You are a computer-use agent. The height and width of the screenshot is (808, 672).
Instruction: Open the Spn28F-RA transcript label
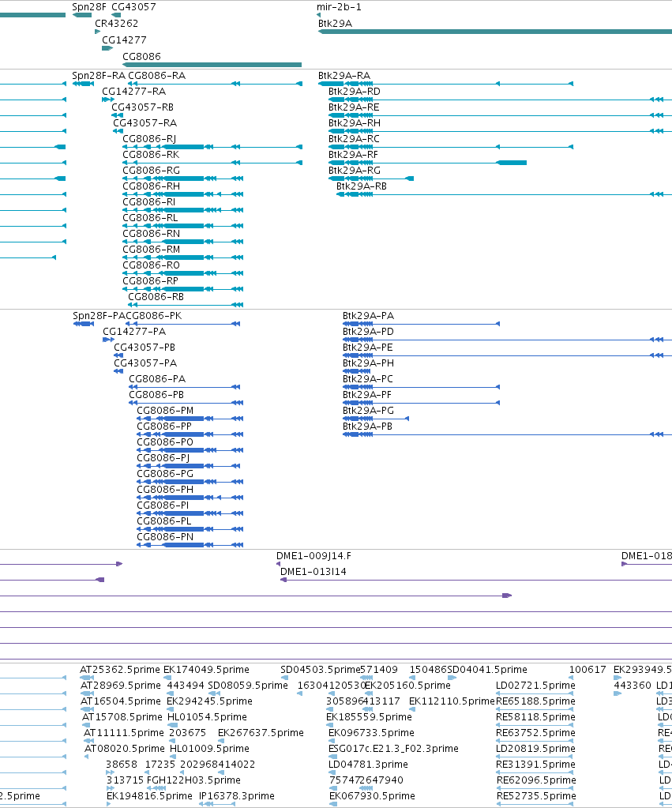tap(99, 75)
